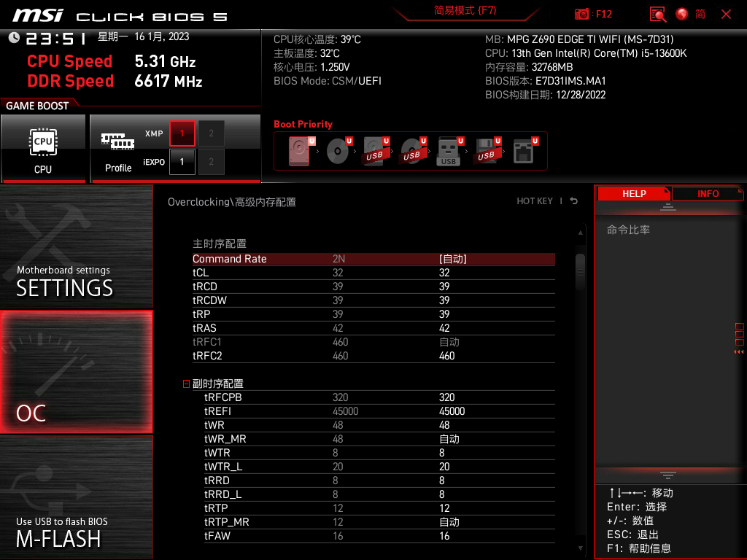The image size is (747, 560).
Task: Edit the tRRD_L value field
Action: point(441,494)
